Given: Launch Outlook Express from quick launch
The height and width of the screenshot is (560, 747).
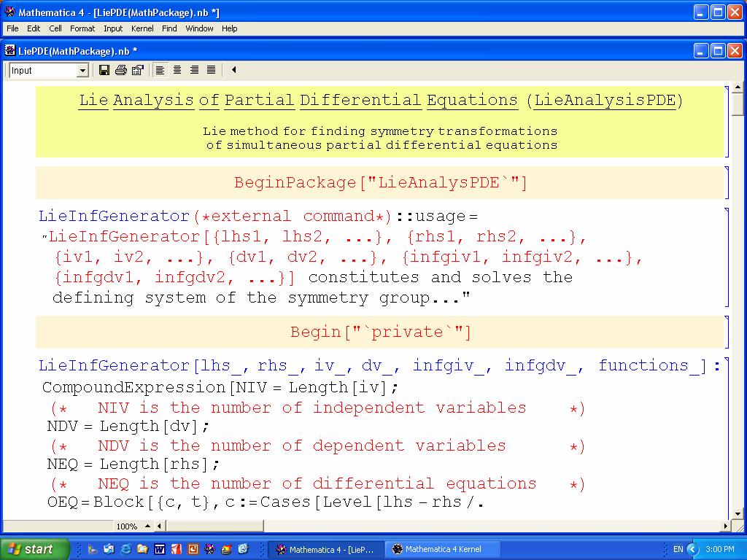Looking at the screenshot, I should [x=109, y=549].
